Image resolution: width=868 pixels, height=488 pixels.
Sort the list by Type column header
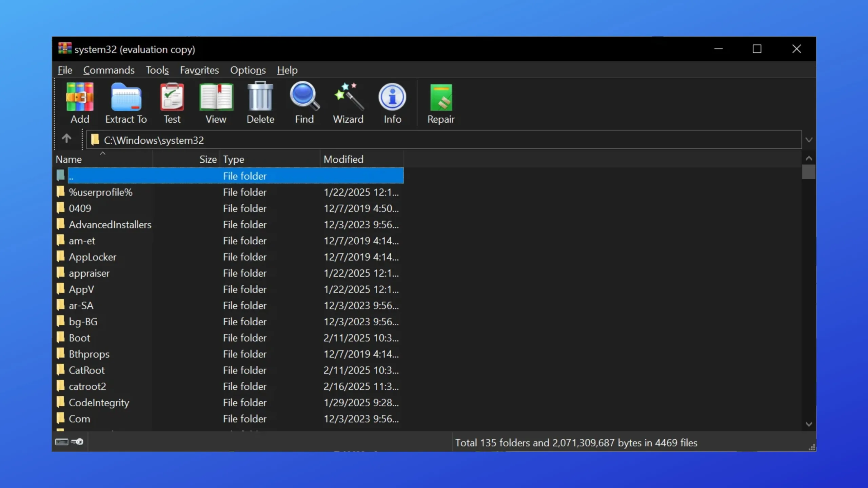point(270,159)
